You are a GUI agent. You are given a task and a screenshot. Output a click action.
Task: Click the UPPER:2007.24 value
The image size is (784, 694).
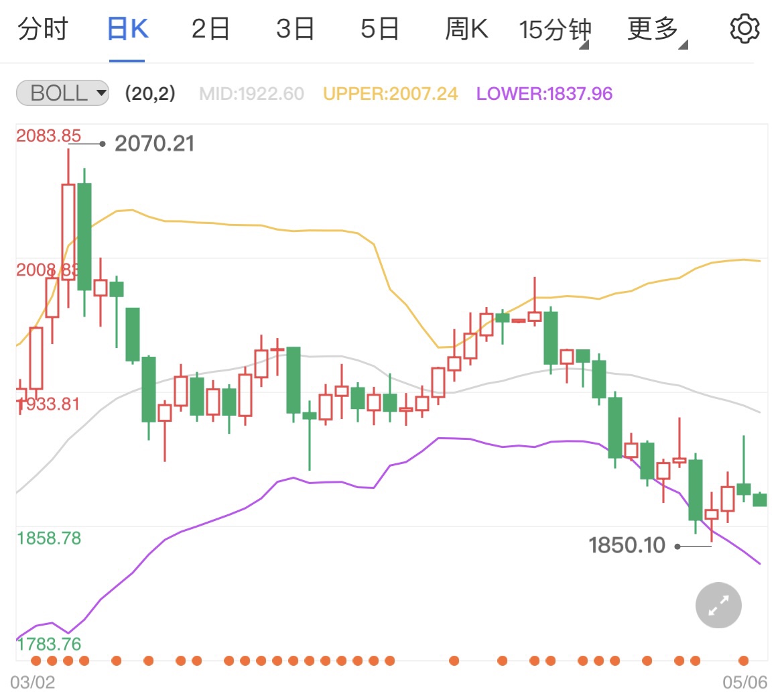[390, 94]
